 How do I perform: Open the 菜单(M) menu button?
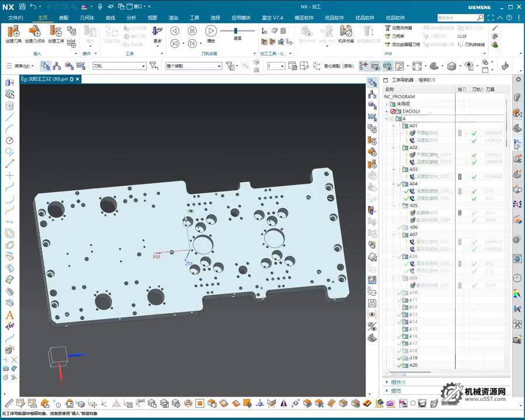[x=22, y=66]
